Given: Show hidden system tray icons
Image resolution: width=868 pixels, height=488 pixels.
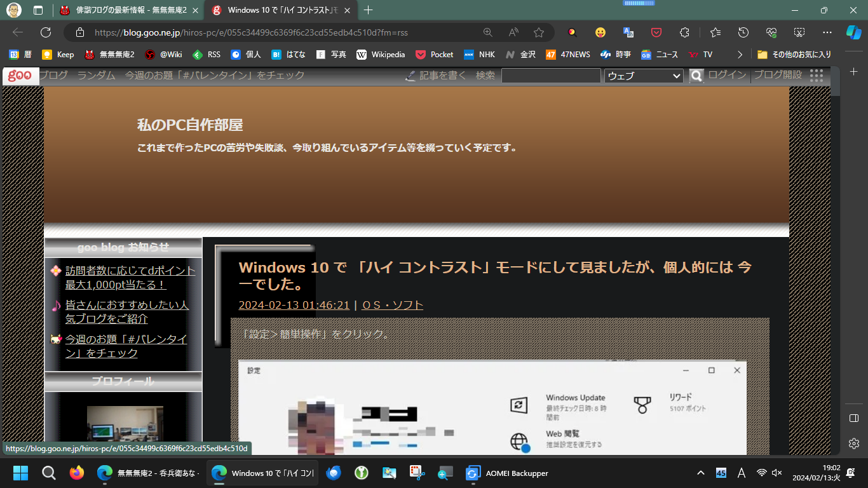Looking at the screenshot, I should coord(701,473).
